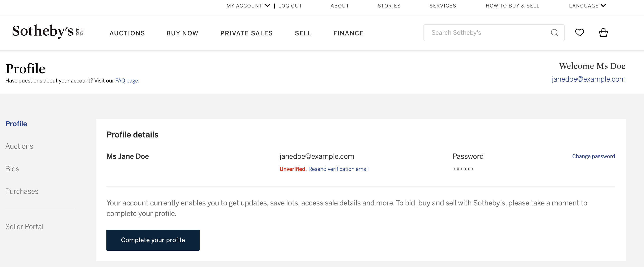
Task: Click the Unverified status label
Action: tap(293, 169)
